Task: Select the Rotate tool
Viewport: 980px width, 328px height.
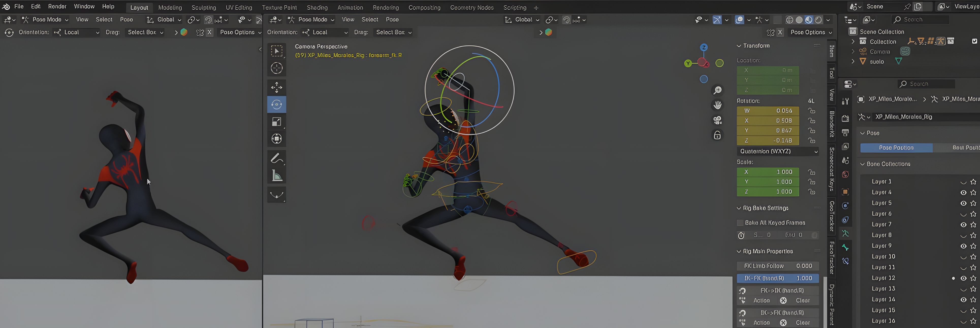Action: point(277,105)
